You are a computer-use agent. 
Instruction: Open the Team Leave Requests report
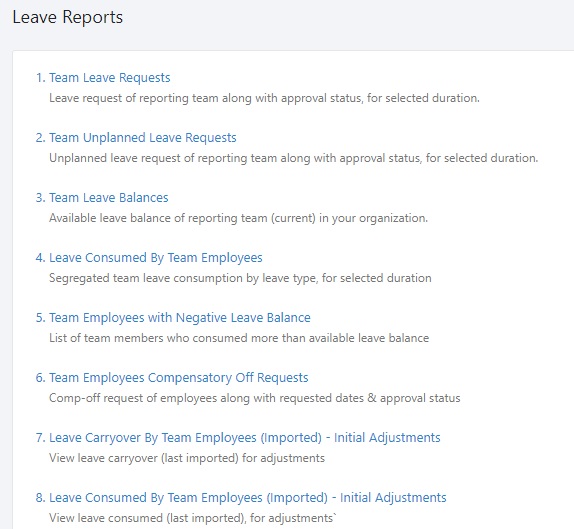click(x=109, y=78)
